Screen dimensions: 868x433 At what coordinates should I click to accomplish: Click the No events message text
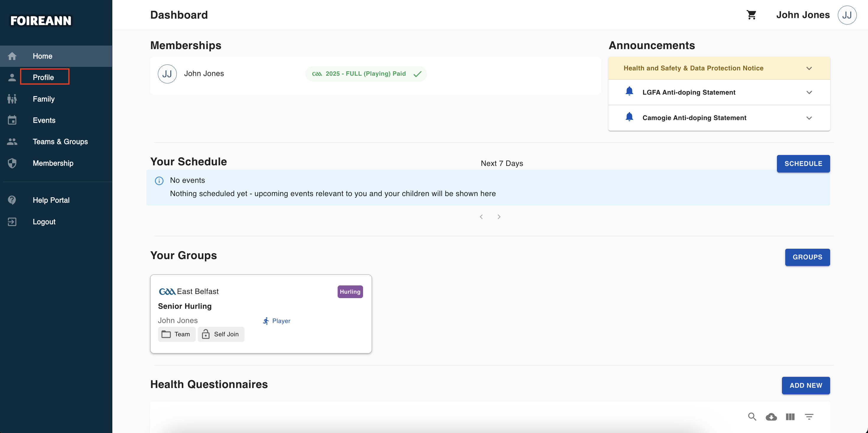tap(187, 180)
